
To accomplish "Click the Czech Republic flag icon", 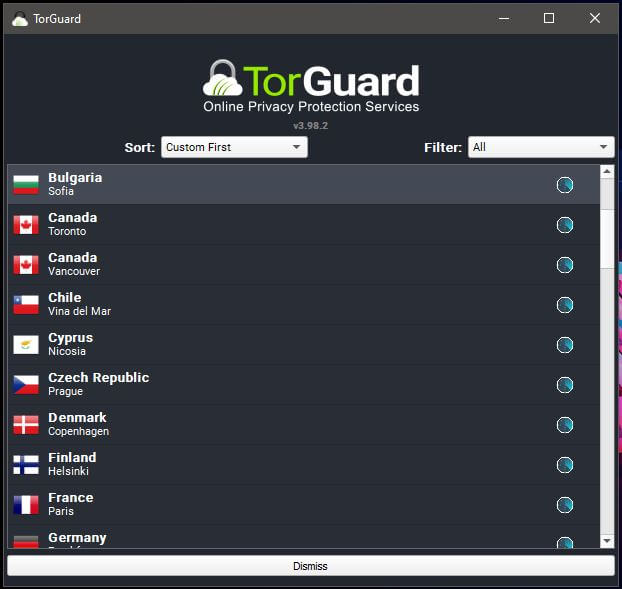I will tap(26, 385).
